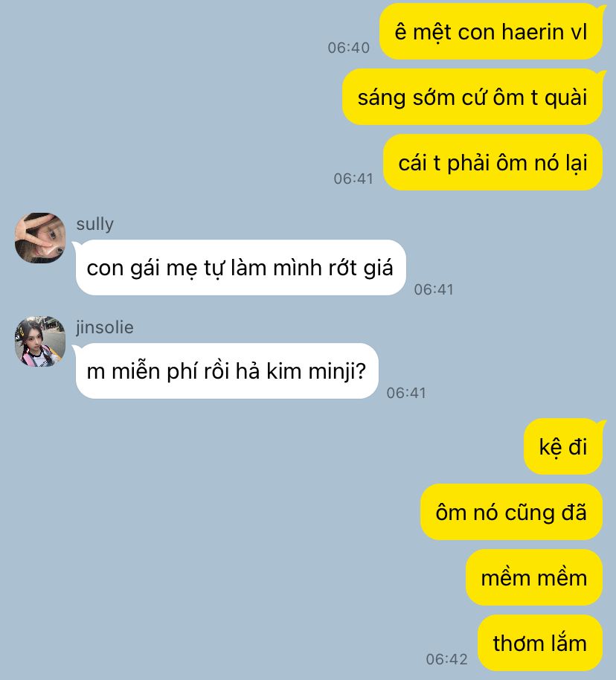The image size is (616, 680).
Task: Select the "thơm lắm" message bubble
Action: coord(540,643)
